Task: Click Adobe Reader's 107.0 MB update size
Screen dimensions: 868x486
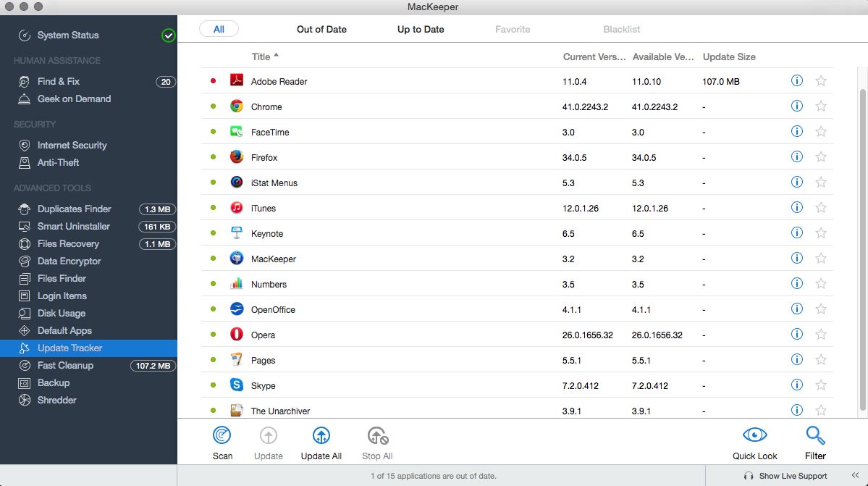Action: coord(721,81)
